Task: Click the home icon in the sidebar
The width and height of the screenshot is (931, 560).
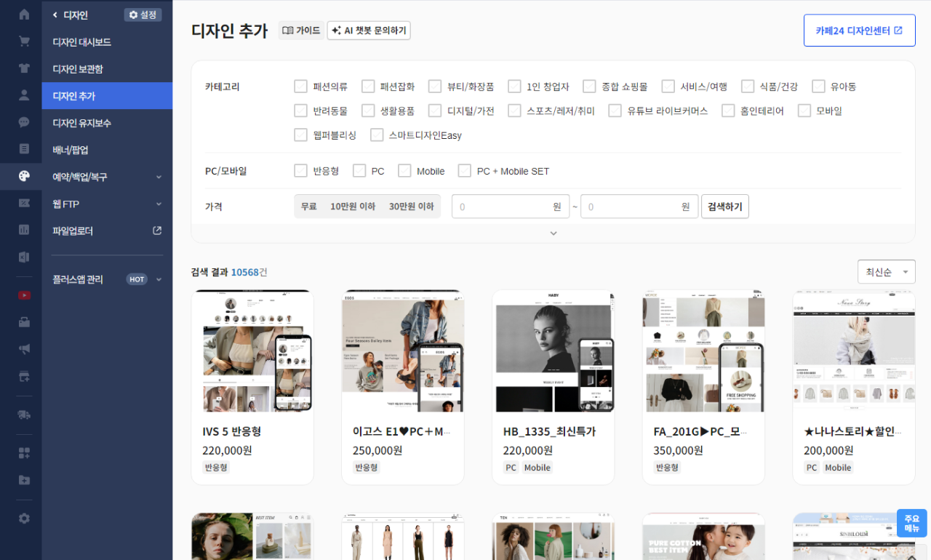Action: pos(24,15)
